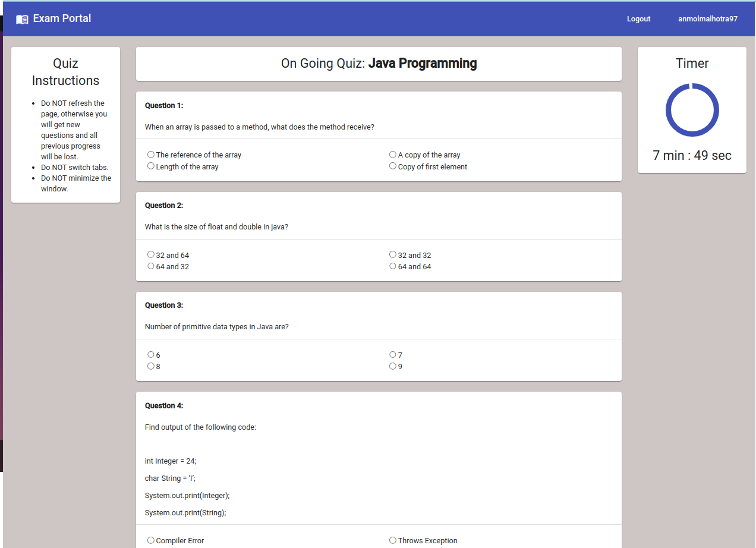
Task: Click the Quiz Instructions panel
Action: click(x=65, y=125)
